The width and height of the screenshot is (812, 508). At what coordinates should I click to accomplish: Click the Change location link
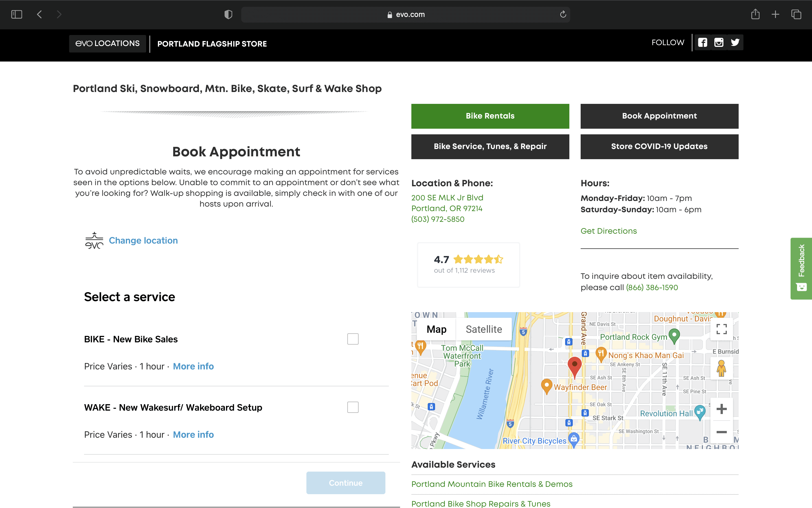[143, 240]
